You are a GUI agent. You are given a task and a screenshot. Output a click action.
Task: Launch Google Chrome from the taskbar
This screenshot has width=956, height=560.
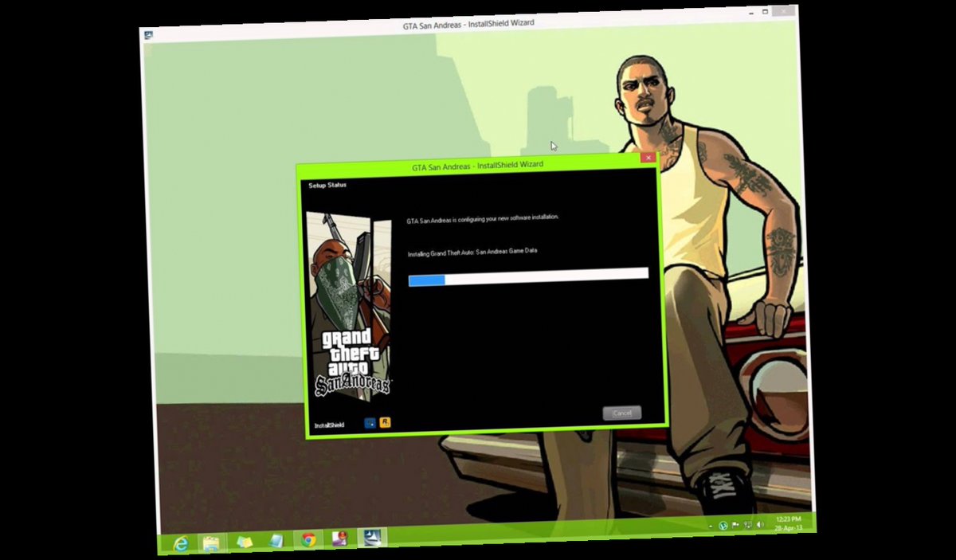point(308,540)
